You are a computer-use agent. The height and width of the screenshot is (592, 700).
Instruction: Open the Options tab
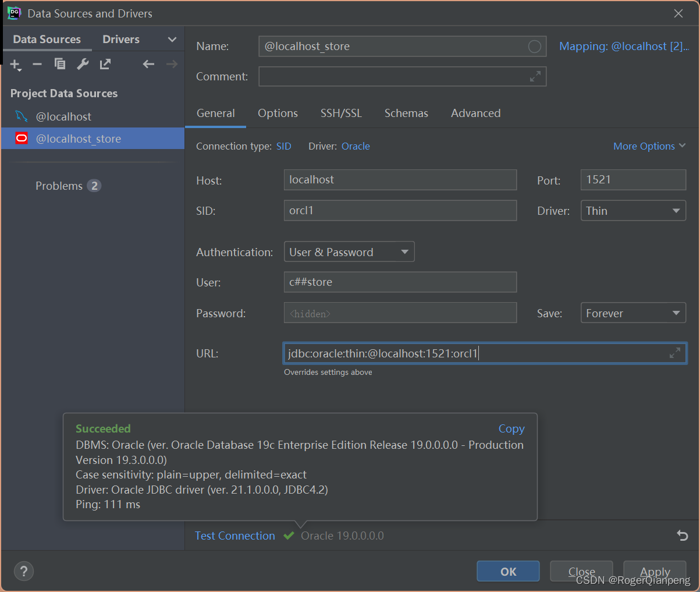click(278, 114)
